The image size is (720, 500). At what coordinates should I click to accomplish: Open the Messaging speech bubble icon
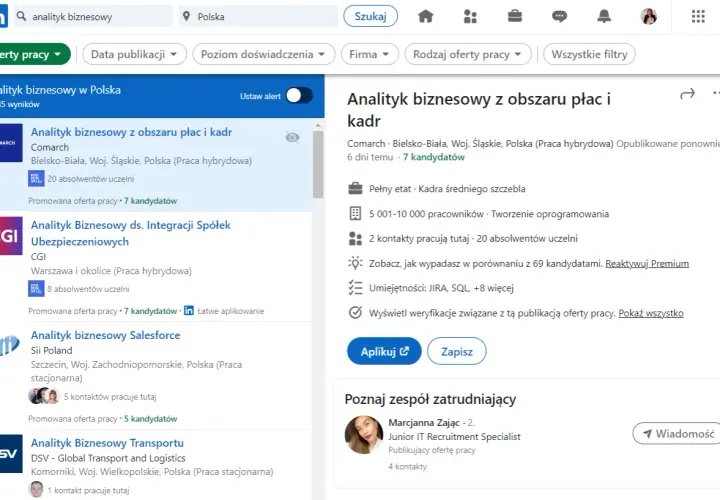coord(559,17)
